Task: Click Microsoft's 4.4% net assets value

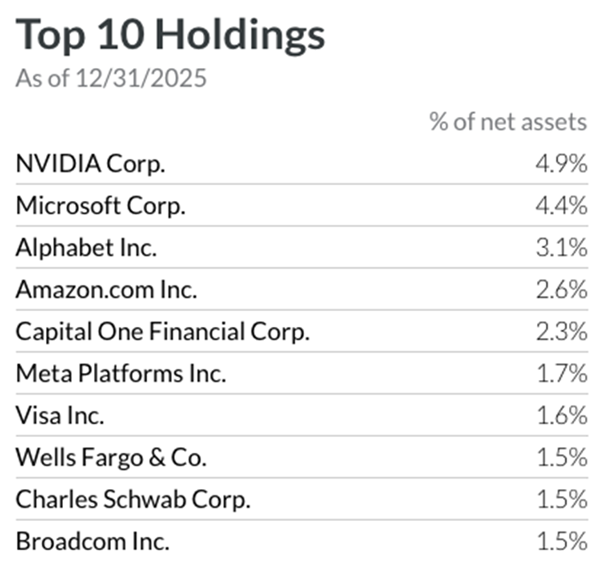Action: click(x=559, y=207)
